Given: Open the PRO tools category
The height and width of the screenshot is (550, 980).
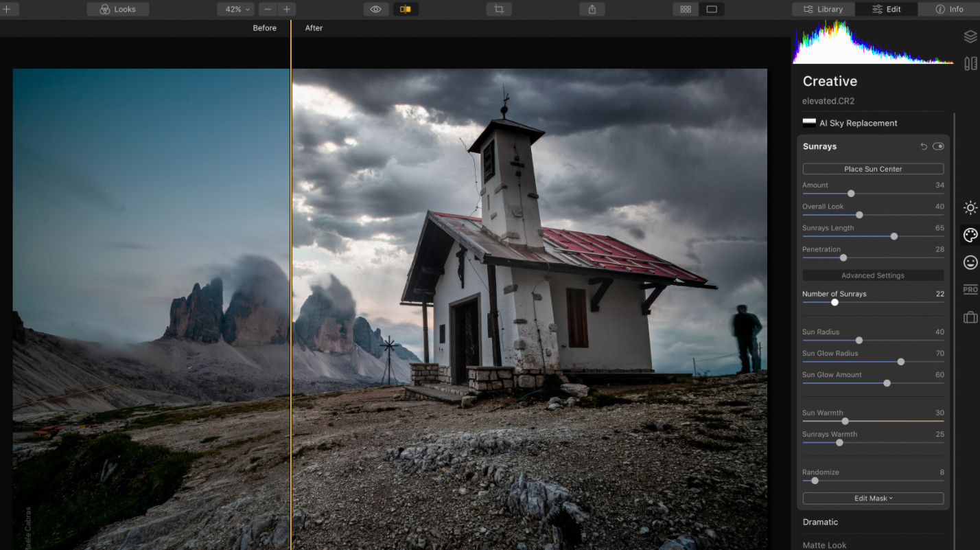Looking at the screenshot, I should [970, 290].
